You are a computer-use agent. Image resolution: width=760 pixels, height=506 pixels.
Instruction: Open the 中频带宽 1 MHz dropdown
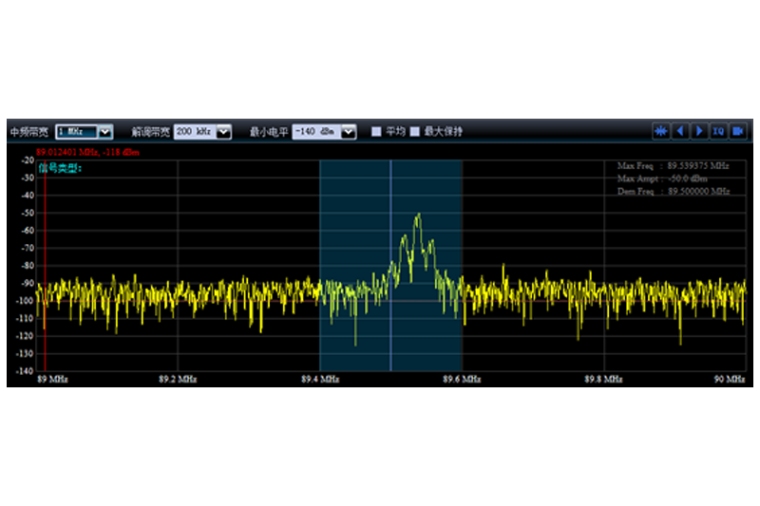(x=105, y=131)
